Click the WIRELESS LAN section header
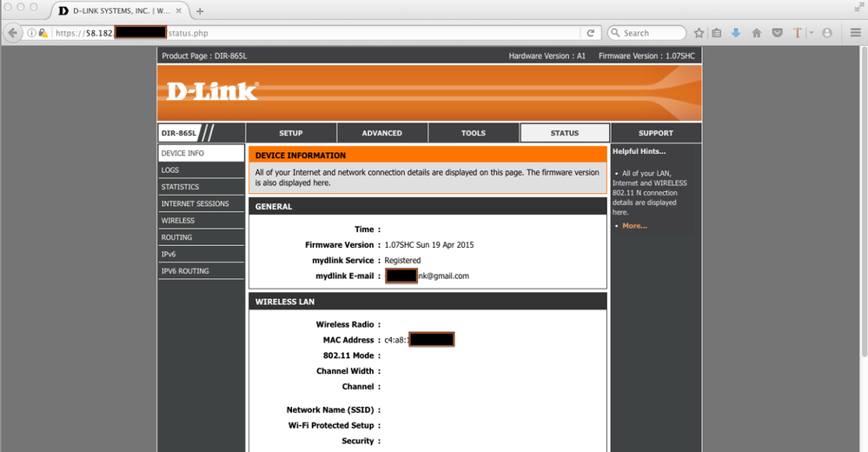The image size is (868, 452). 284,302
